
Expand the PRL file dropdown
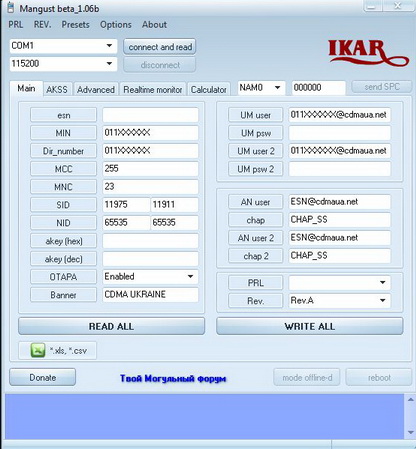coord(339,283)
